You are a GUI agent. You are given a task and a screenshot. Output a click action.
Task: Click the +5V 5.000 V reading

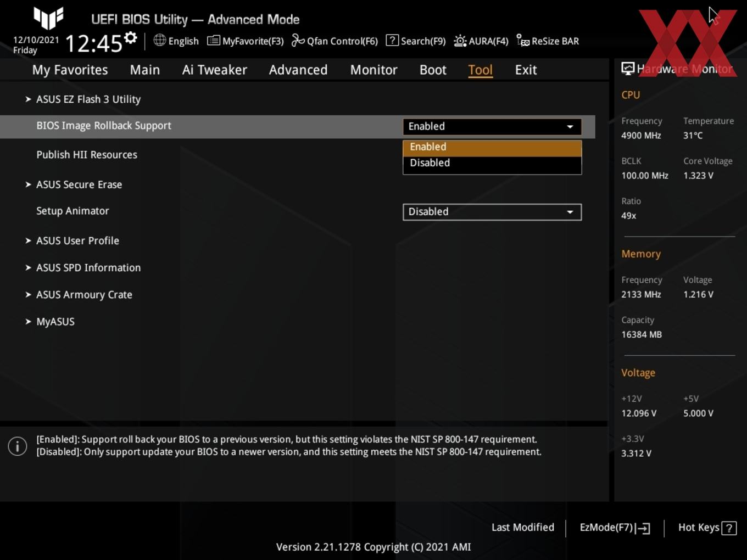pyautogui.click(x=698, y=413)
